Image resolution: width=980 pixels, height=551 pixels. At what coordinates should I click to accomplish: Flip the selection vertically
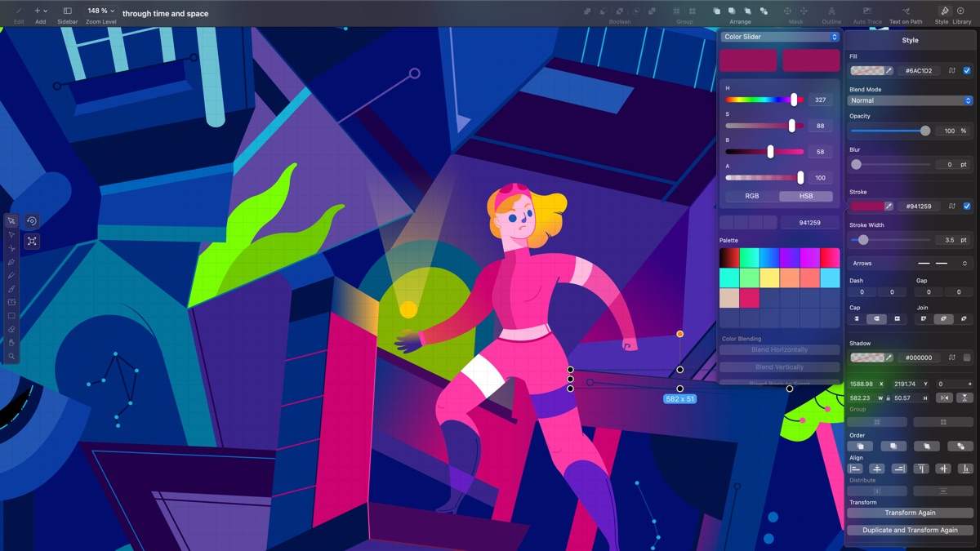pyautogui.click(x=964, y=398)
